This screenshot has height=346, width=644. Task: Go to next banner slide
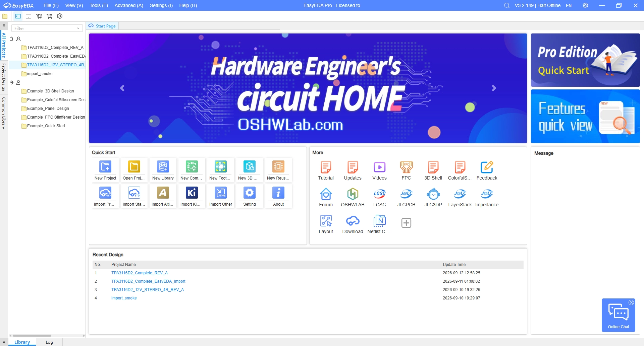pos(494,88)
